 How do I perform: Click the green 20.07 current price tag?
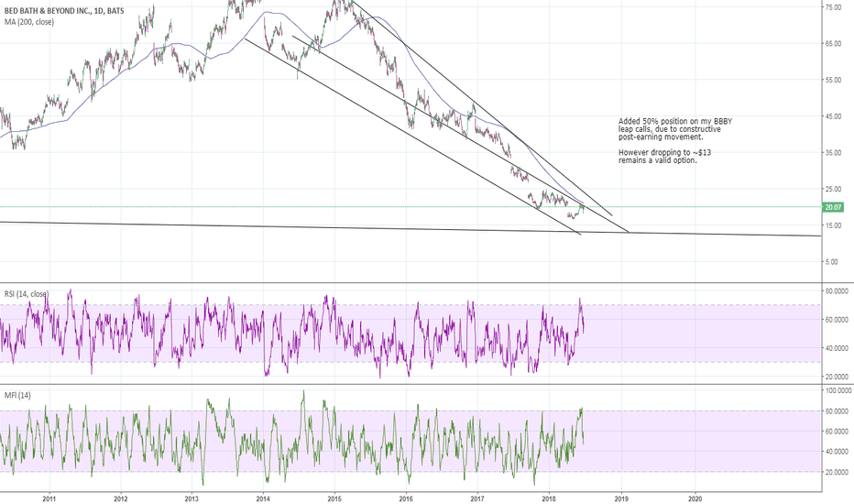point(833,207)
